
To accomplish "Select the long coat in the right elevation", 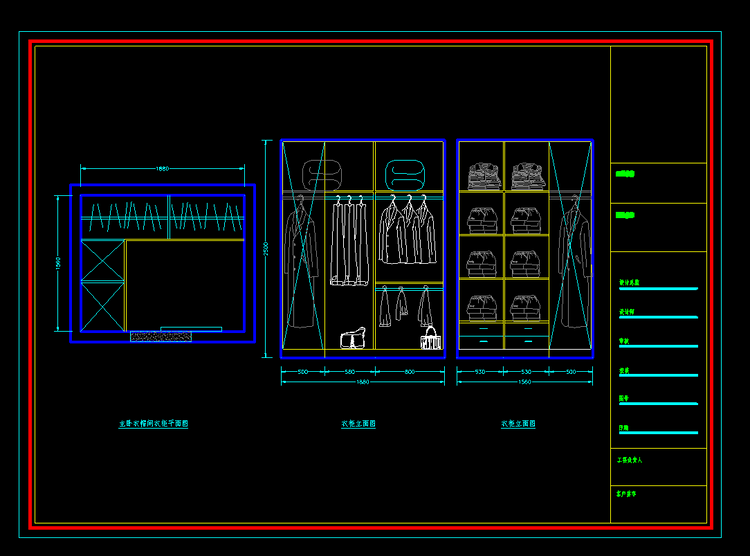I will click(x=574, y=262).
